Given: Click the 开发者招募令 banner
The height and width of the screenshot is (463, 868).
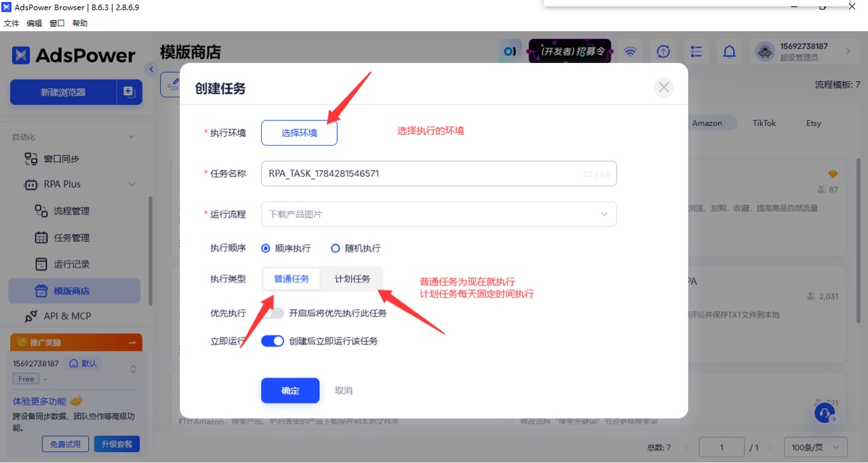Looking at the screenshot, I should (570, 52).
